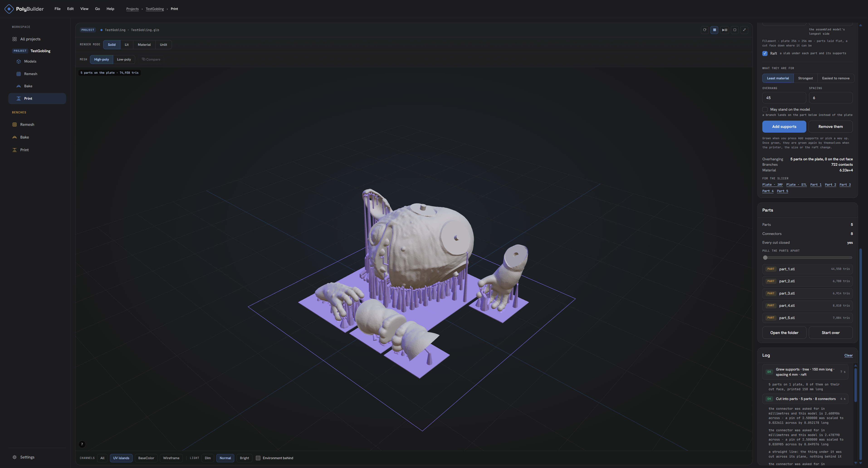
Task: Click the rotate/refresh viewport icon
Action: pyautogui.click(x=704, y=30)
